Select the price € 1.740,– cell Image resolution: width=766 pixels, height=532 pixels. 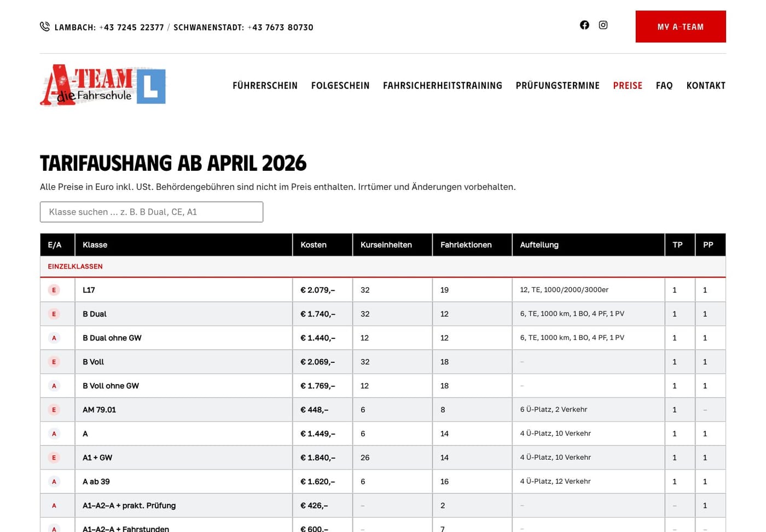pos(323,314)
